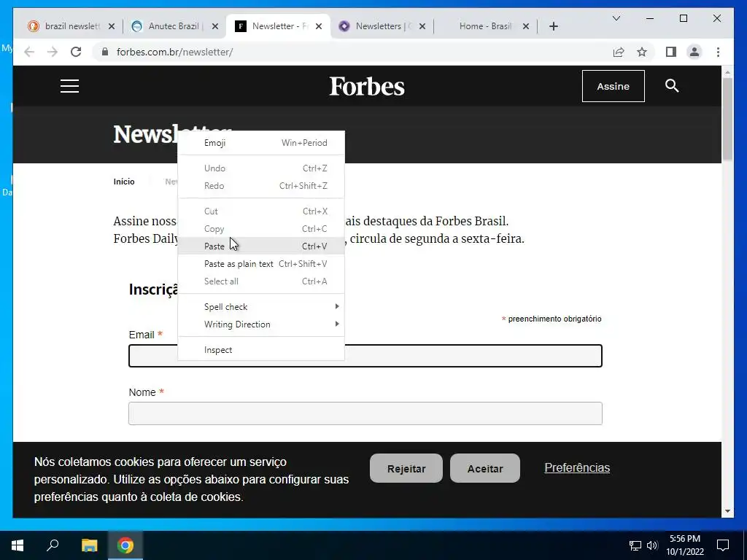Expand the Writing Direction submenu
747x560 pixels.
pyautogui.click(x=261, y=324)
